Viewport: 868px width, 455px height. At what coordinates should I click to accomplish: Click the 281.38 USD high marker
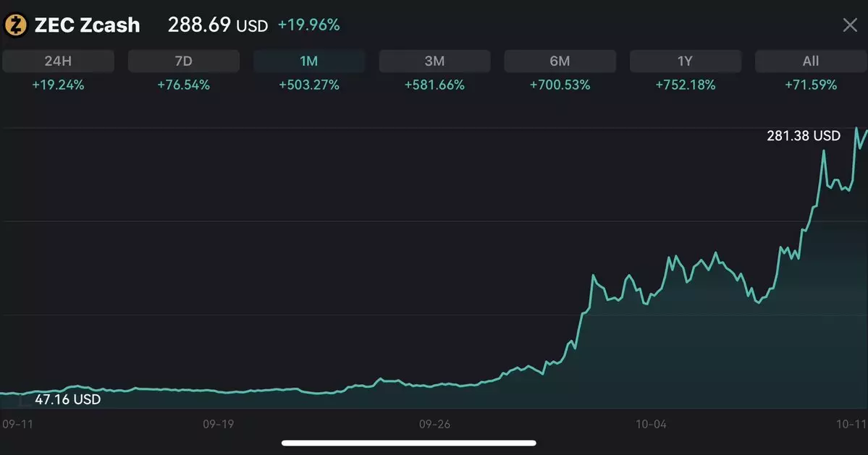pos(804,136)
